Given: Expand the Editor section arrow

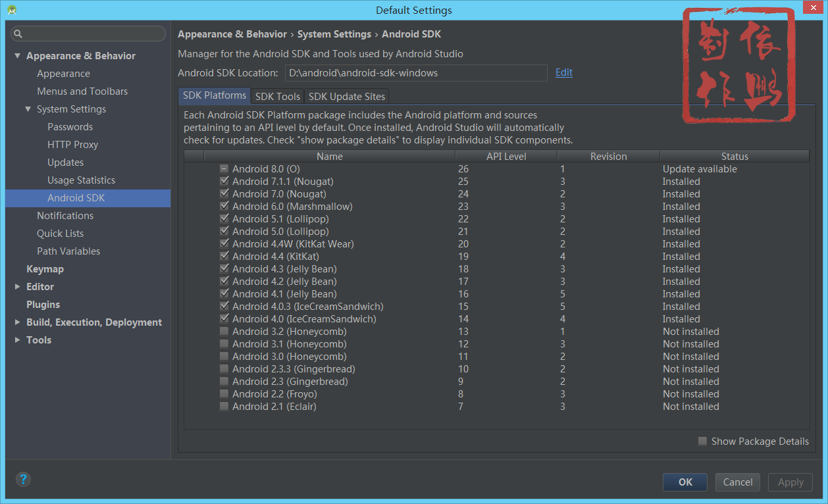Looking at the screenshot, I should 18,287.
